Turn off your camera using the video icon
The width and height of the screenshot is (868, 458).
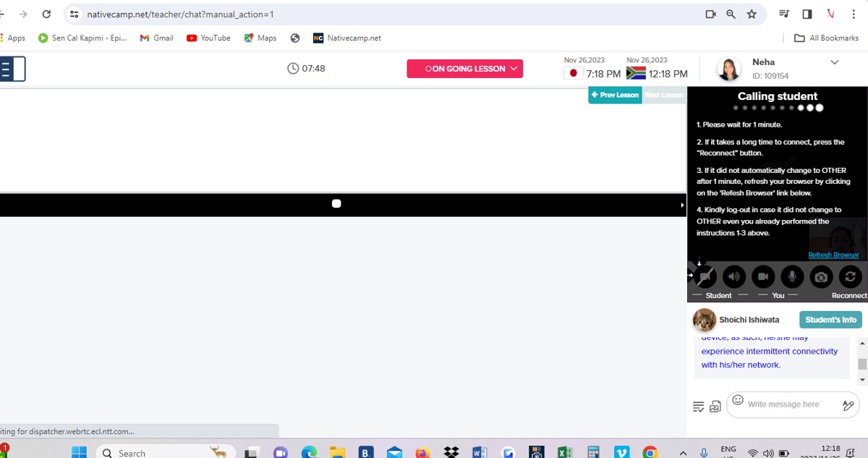tap(762, 276)
